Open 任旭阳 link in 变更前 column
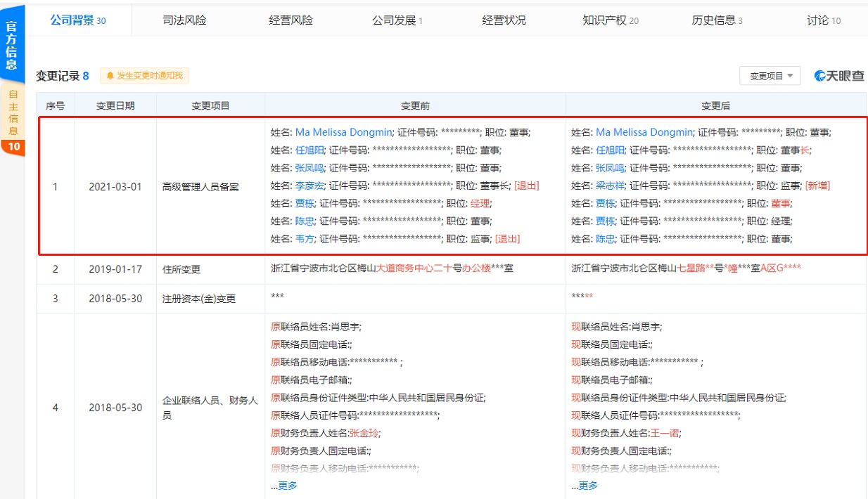The height and width of the screenshot is (499, 868). tap(309, 150)
